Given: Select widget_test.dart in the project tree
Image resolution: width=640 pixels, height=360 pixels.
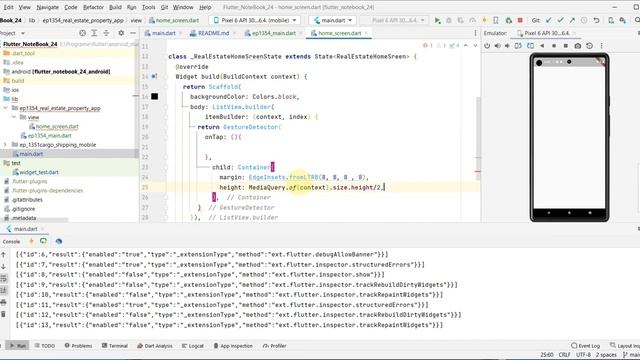Looking at the screenshot, I should click(36, 172).
